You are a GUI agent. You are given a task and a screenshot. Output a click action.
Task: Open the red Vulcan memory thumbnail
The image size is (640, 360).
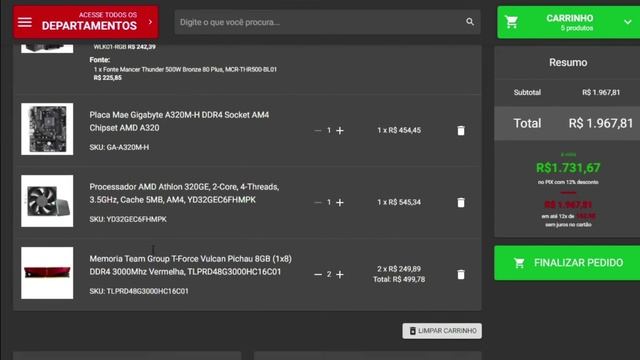[x=47, y=273]
